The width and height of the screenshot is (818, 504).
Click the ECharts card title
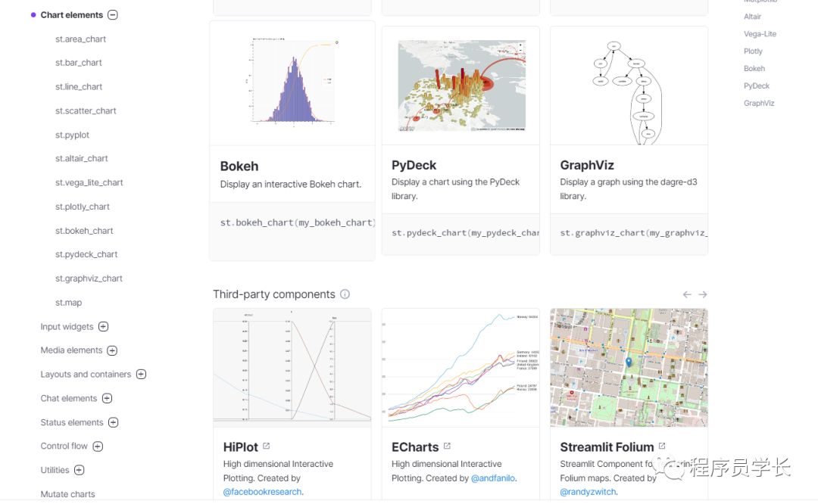415,447
